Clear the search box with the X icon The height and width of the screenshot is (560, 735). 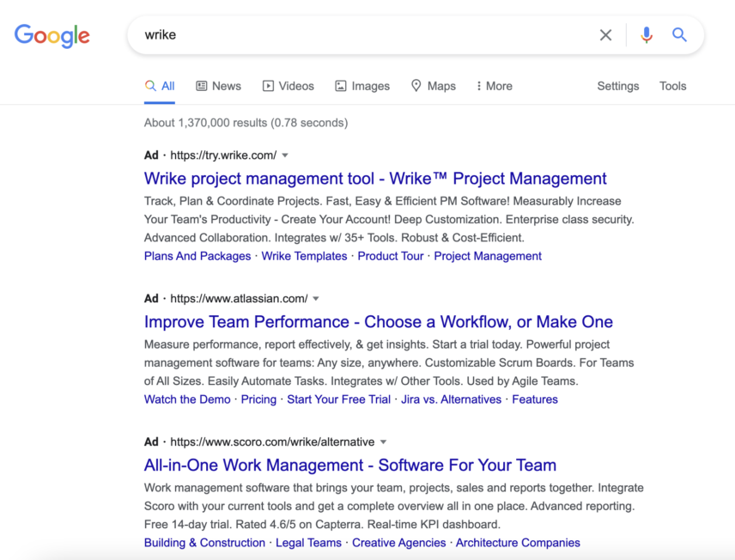click(605, 34)
